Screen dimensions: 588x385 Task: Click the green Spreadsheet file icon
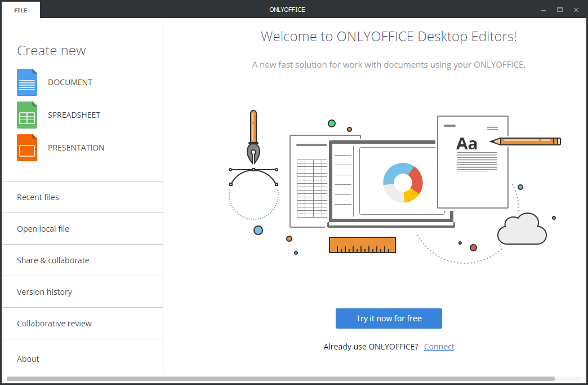[x=27, y=115]
